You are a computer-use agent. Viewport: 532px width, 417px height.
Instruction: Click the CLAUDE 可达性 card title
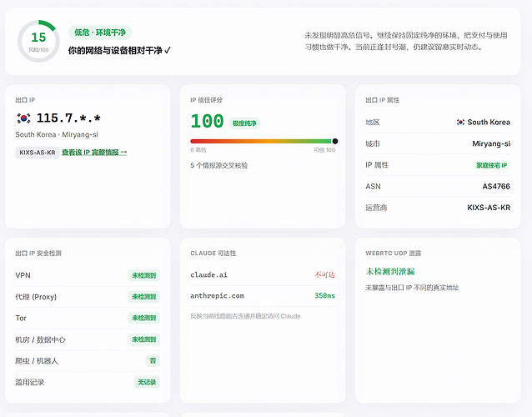(213, 254)
